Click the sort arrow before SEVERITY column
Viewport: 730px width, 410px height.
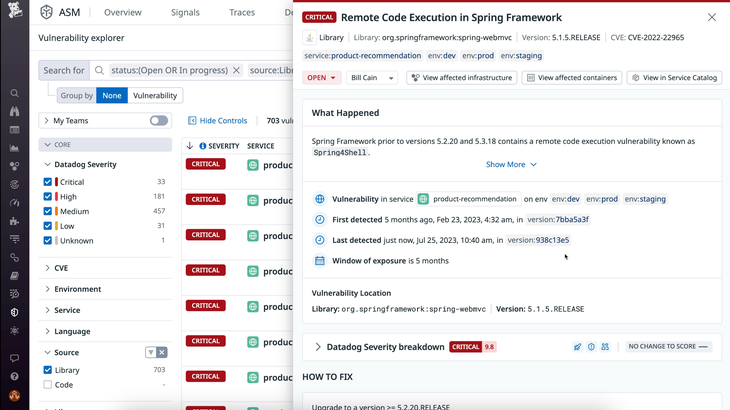click(189, 146)
